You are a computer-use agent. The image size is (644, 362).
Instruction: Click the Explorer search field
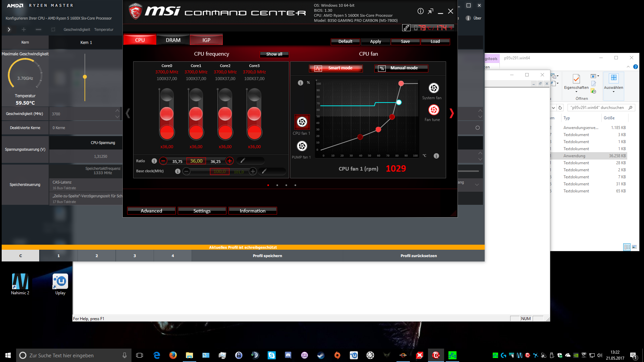[x=601, y=108]
